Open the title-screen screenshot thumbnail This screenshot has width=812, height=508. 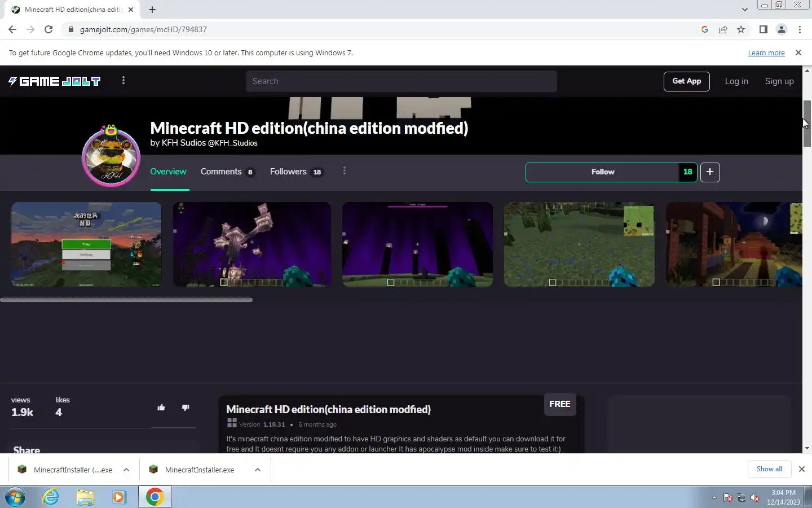(86, 244)
